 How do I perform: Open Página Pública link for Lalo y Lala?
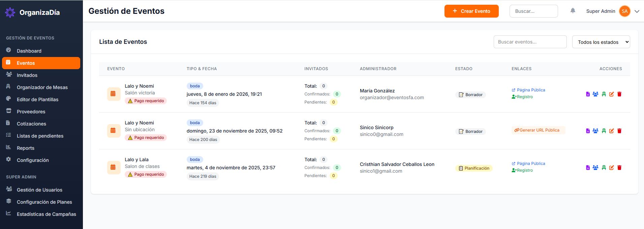[x=528, y=164]
